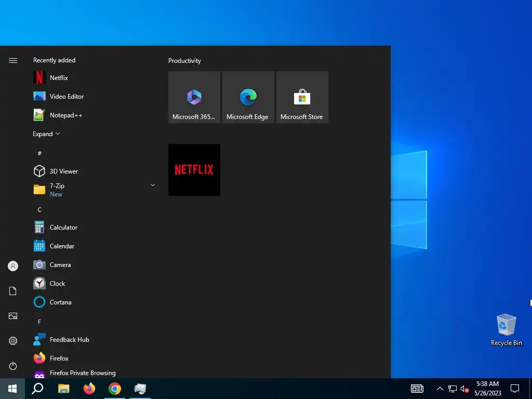Show hidden system tray icons
This screenshot has width=532, height=399.
point(440,389)
